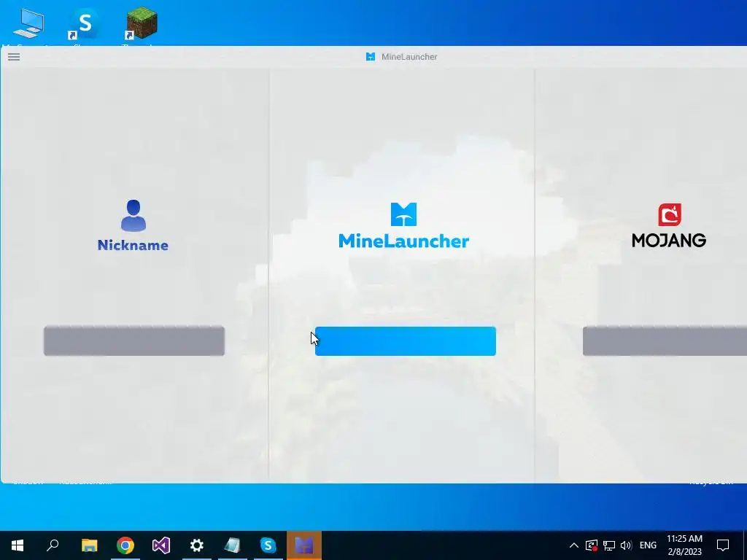The width and height of the screenshot is (747, 560).
Task: Show hidden system tray icons
Action: pyautogui.click(x=574, y=545)
